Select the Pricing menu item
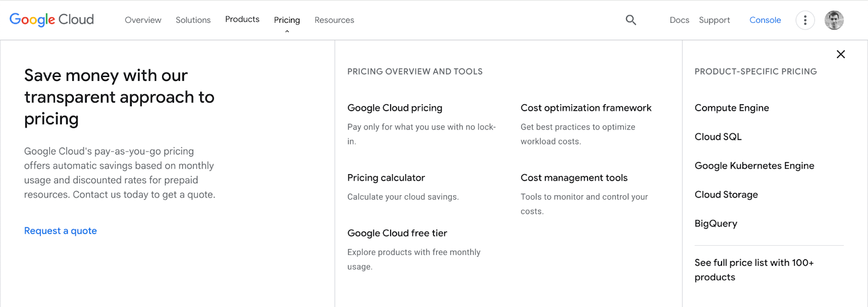This screenshot has height=307, width=868. (x=287, y=20)
